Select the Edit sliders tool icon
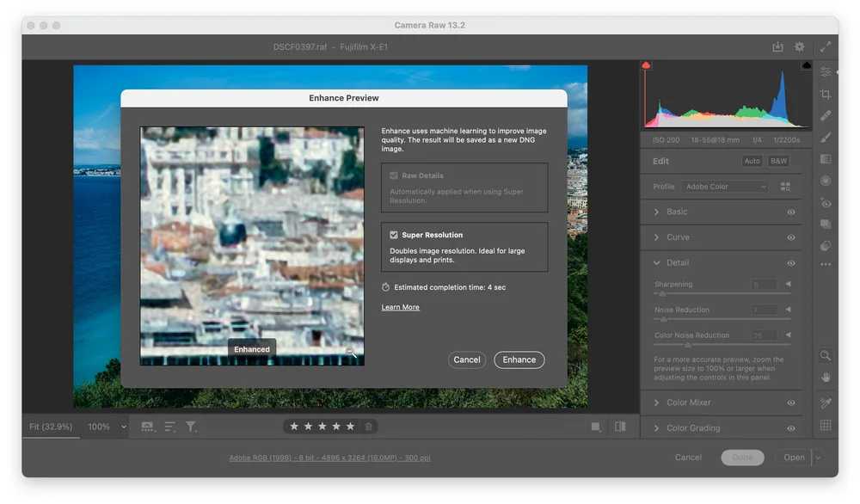 point(826,72)
